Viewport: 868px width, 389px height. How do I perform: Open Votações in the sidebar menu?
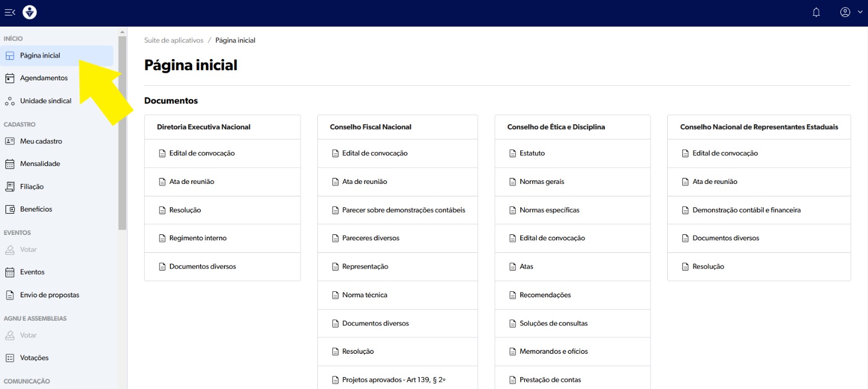coord(34,358)
